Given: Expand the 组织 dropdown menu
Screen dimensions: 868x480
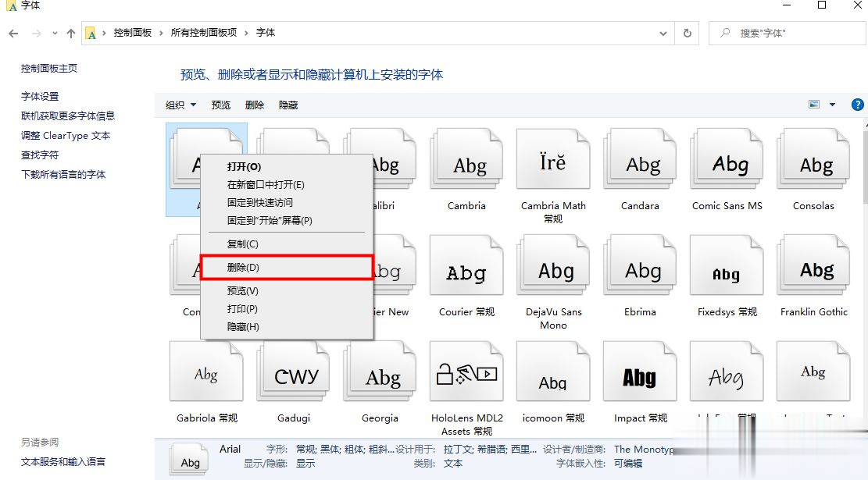Looking at the screenshot, I should (x=181, y=105).
